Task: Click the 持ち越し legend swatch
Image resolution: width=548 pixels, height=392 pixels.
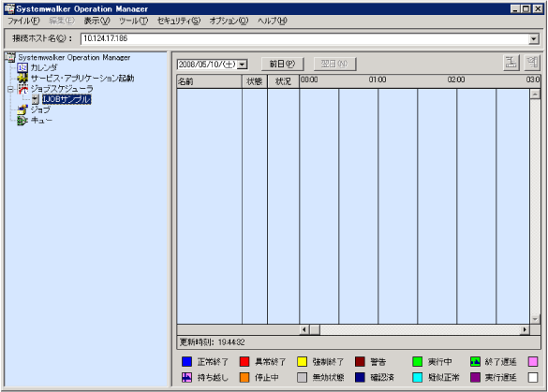Action: coord(186,377)
